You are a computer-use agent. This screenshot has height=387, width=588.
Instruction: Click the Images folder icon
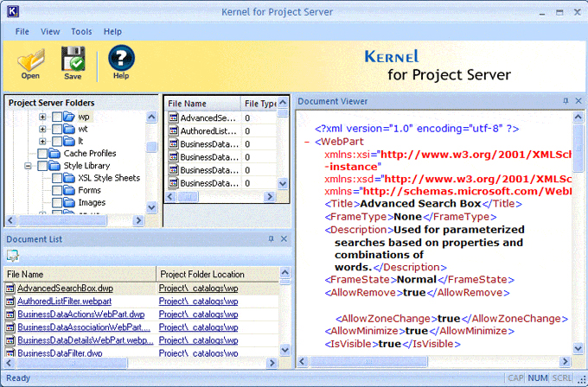[x=69, y=203]
